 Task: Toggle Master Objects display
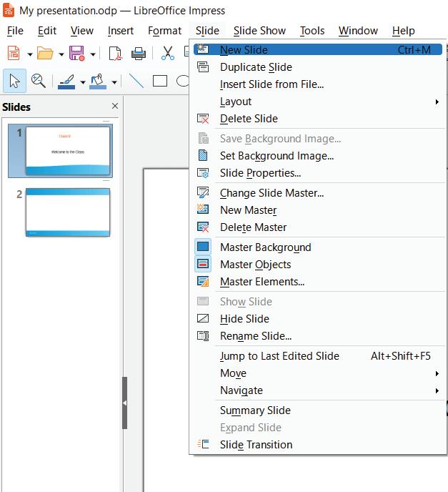coord(203,264)
